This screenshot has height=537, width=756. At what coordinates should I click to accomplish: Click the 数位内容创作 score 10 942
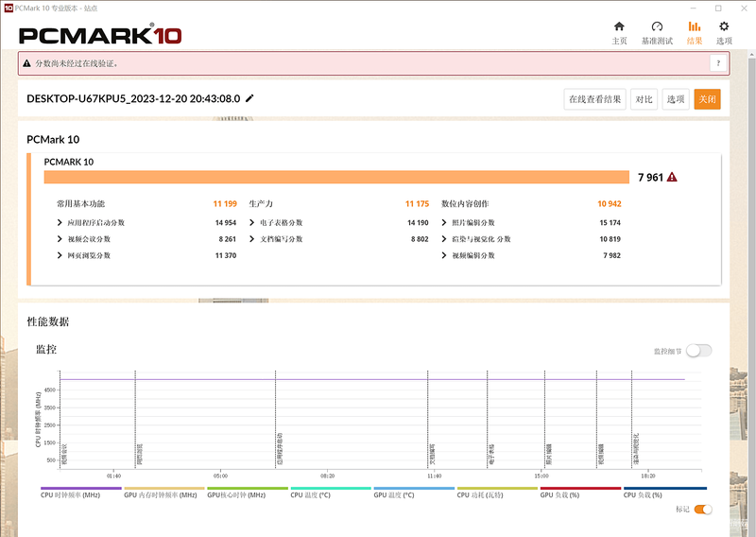(x=610, y=203)
